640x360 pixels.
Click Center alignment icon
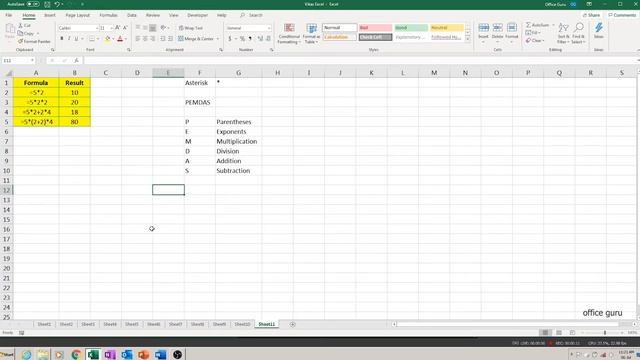(145, 39)
